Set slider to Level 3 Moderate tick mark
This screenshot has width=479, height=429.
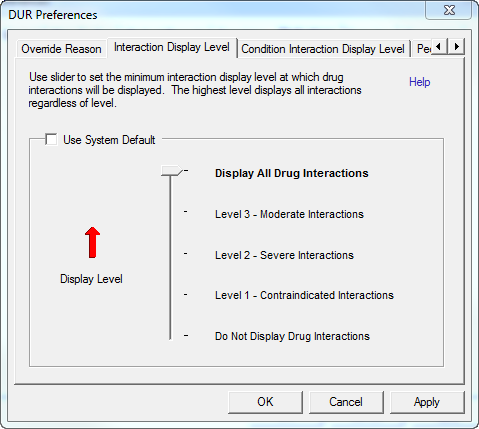point(186,212)
